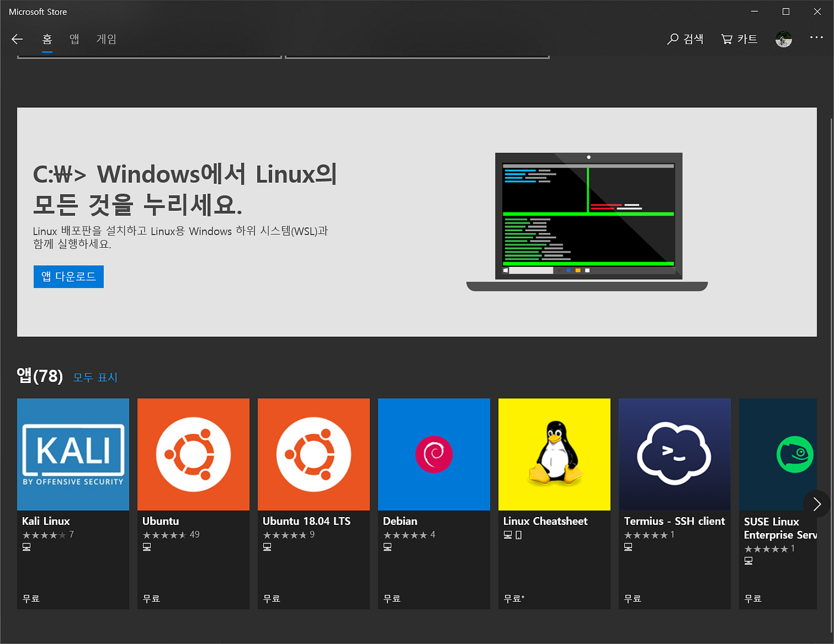Click the Debian title text
Viewport: 834px width, 644px height.
[x=400, y=521]
